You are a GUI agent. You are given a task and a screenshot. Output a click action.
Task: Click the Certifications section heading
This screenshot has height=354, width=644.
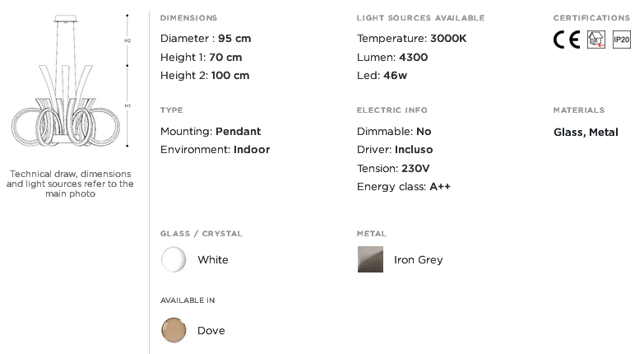[x=591, y=18]
